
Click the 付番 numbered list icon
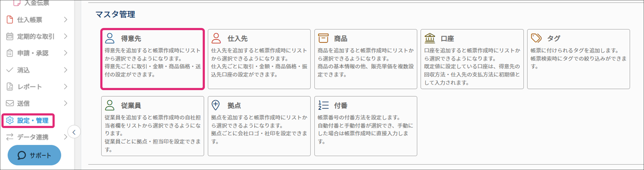(323, 106)
